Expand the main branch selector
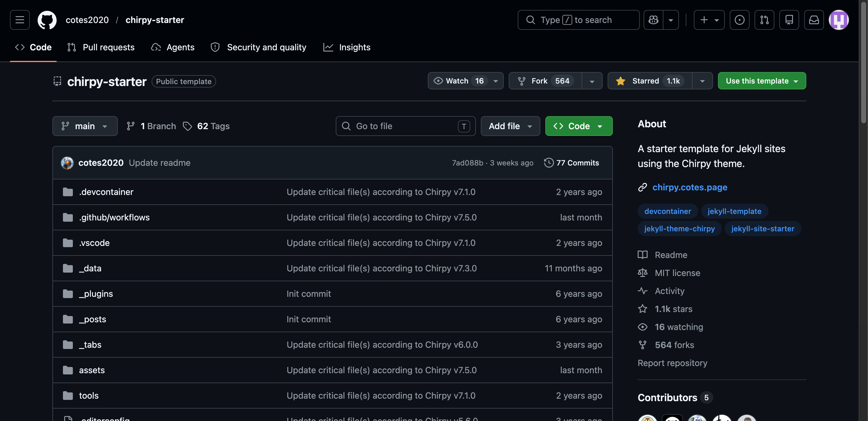 click(x=85, y=126)
